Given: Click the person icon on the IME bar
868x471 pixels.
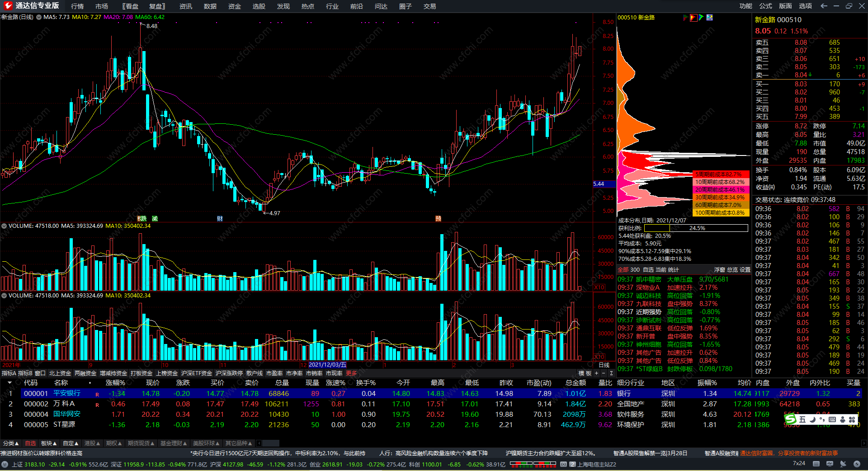Looking at the screenshot, I should pyautogui.click(x=842, y=419).
